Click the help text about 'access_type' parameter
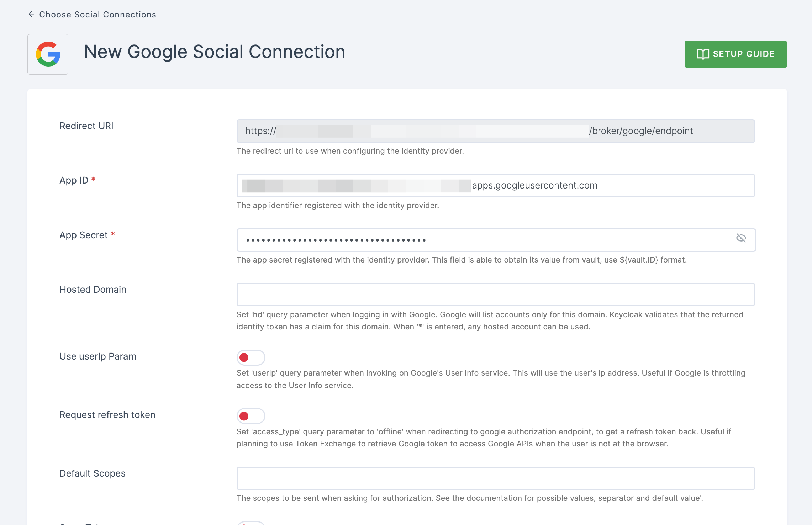The height and width of the screenshot is (525, 812). click(x=484, y=437)
